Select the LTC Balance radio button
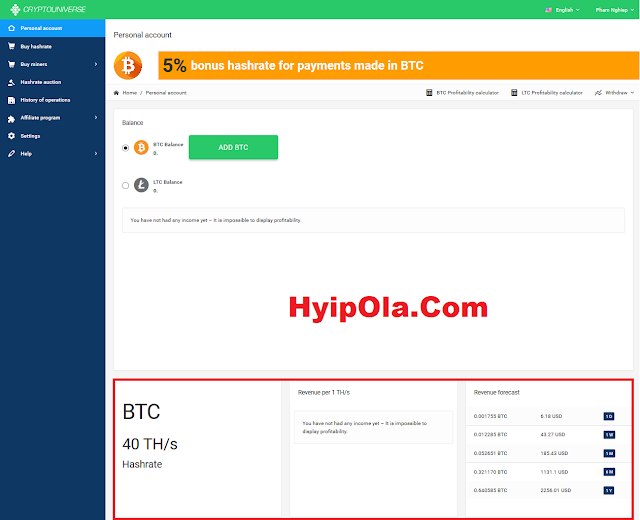640x520 pixels. pos(126,185)
